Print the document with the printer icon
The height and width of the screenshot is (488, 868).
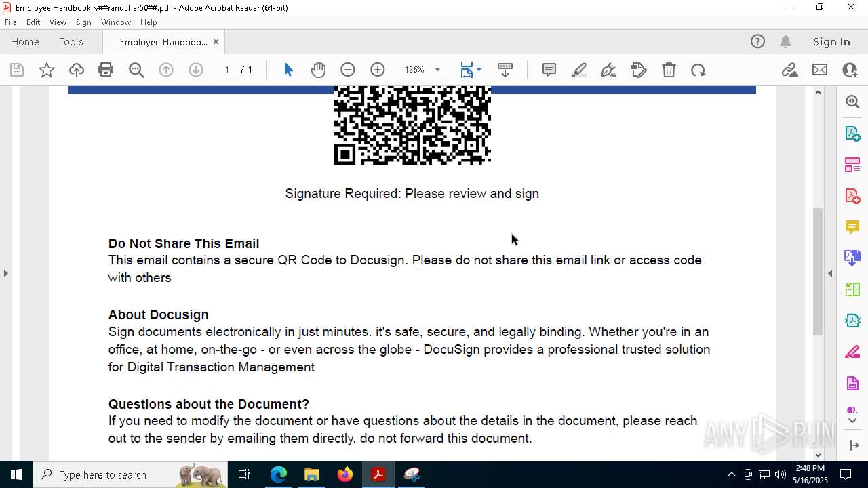pyautogui.click(x=106, y=70)
